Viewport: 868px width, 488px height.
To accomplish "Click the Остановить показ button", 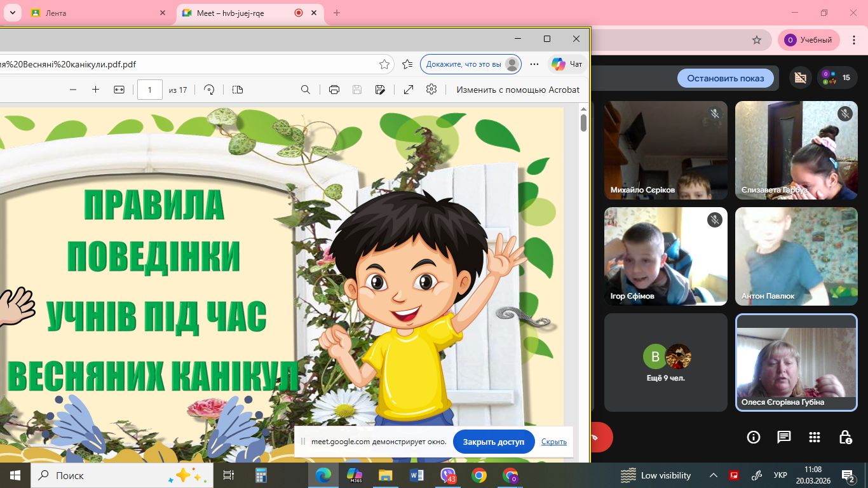I will [x=725, y=78].
